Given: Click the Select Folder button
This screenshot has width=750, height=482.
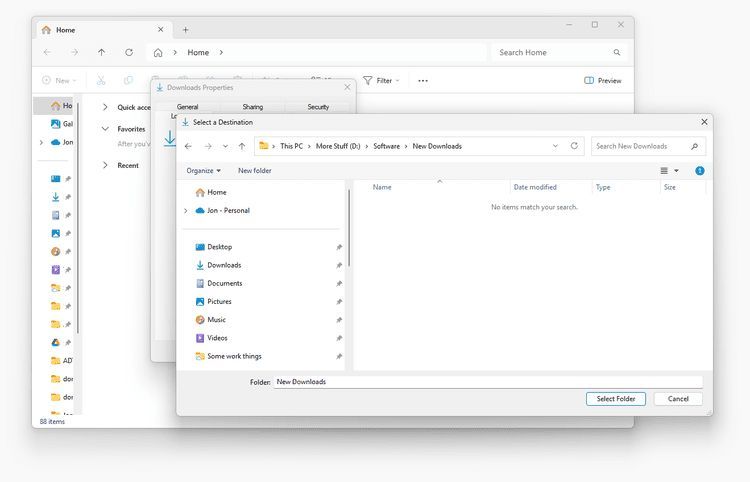Looking at the screenshot, I should click(615, 399).
